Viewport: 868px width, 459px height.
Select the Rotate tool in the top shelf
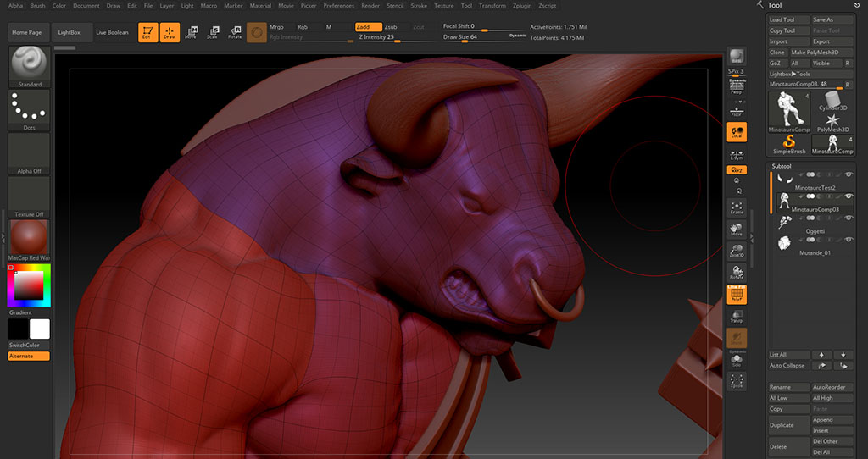point(235,33)
